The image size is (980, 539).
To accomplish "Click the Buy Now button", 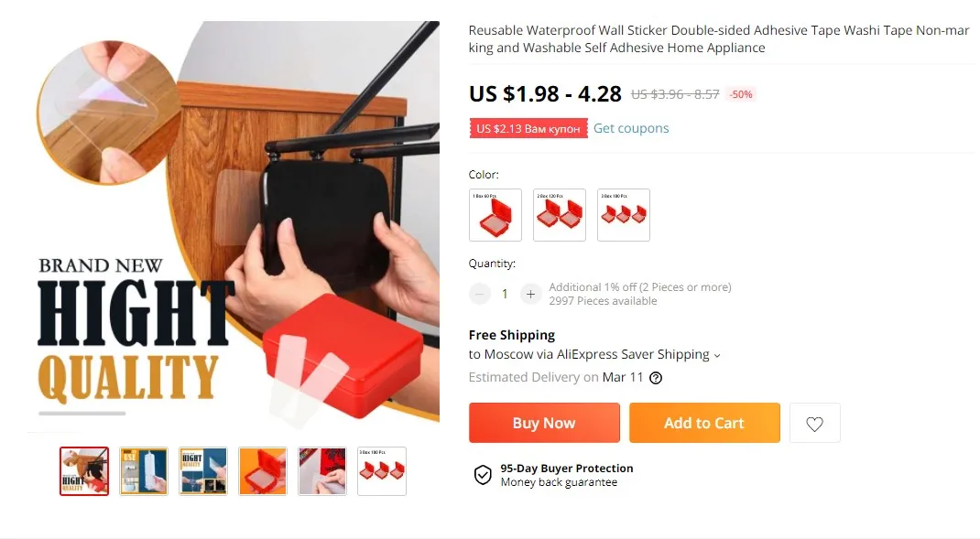I will [x=544, y=423].
